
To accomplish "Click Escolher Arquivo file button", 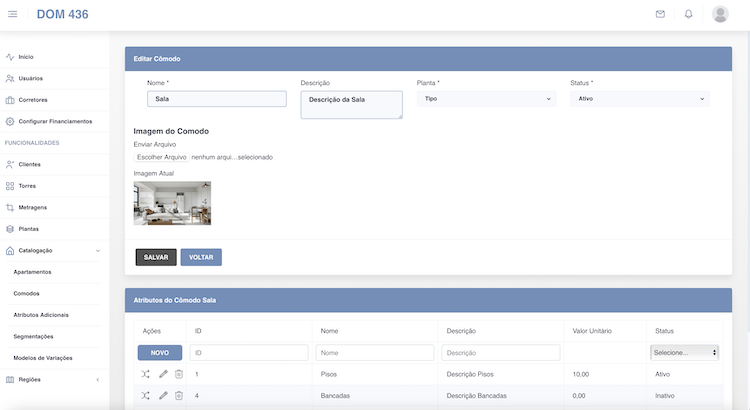I will pos(162,157).
